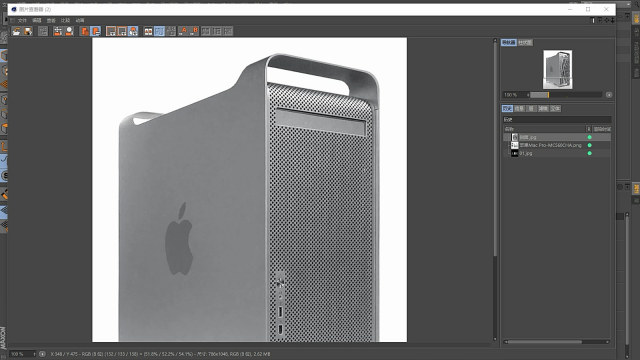Open the zoom percentage stepper in status bar

click(34, 354)
